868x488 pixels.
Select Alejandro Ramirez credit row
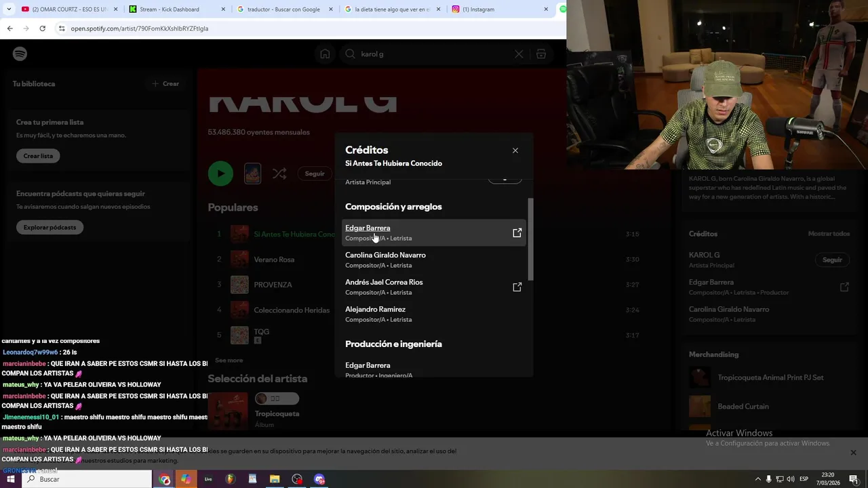(434, 314)
